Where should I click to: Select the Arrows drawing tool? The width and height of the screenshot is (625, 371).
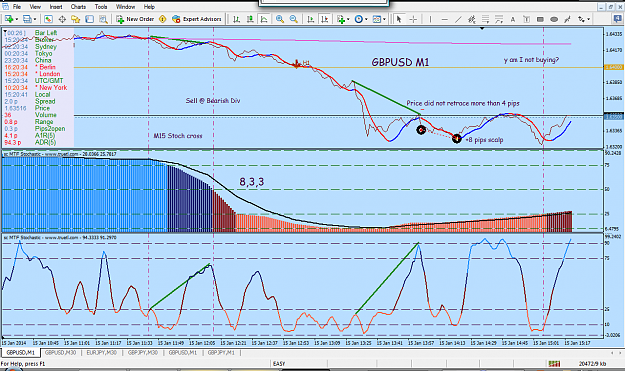pyautogui.click(x=582, y=19)
